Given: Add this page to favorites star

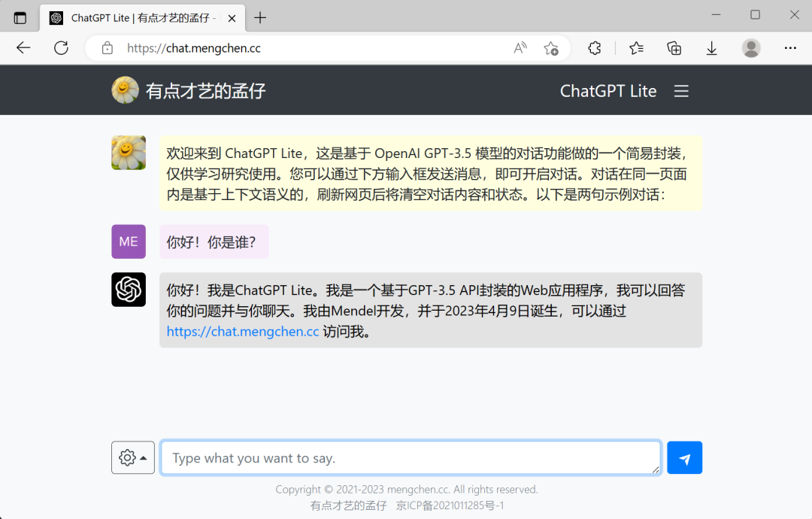Looking at the screenshot, I should (x=551, y=48).
